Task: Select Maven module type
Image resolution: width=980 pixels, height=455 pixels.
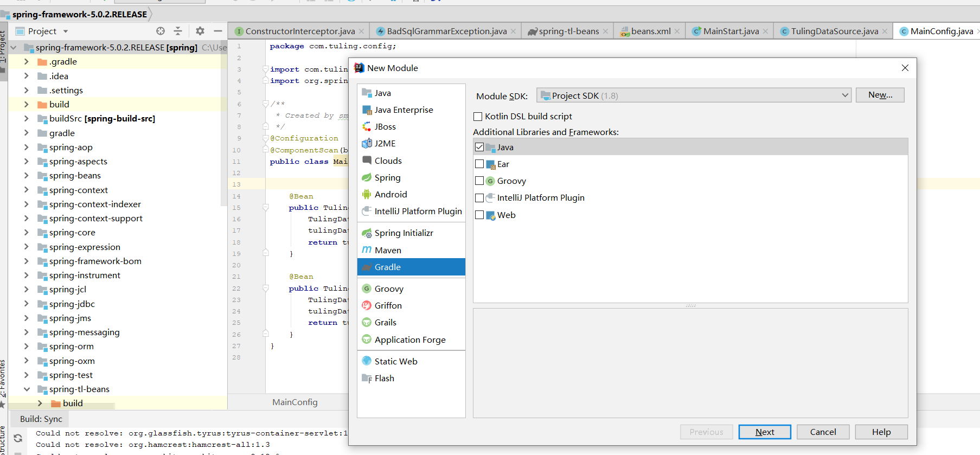Action: click(x=411, y=250)
